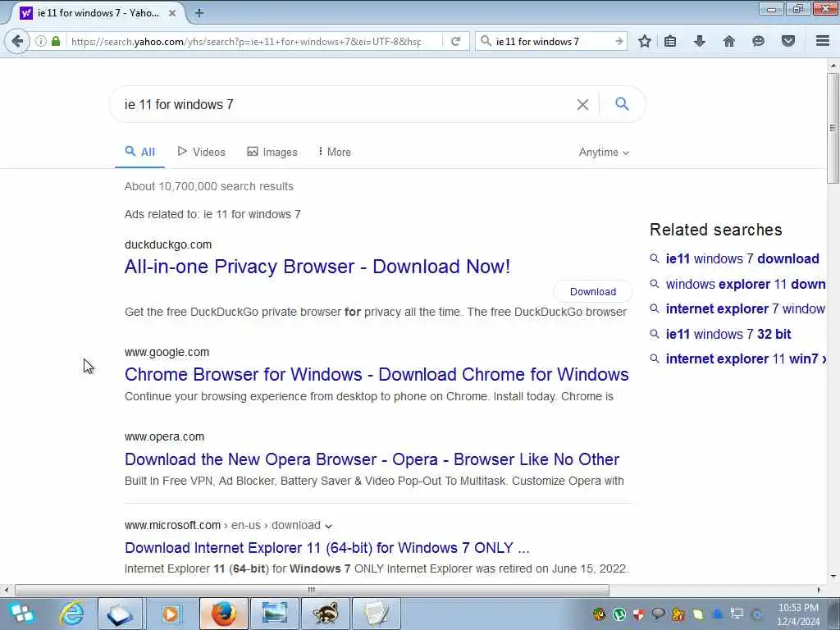The width and height of the screenshot is (840, 630).
Task: Open site information icon in address bar
Action: coord(41,41)
